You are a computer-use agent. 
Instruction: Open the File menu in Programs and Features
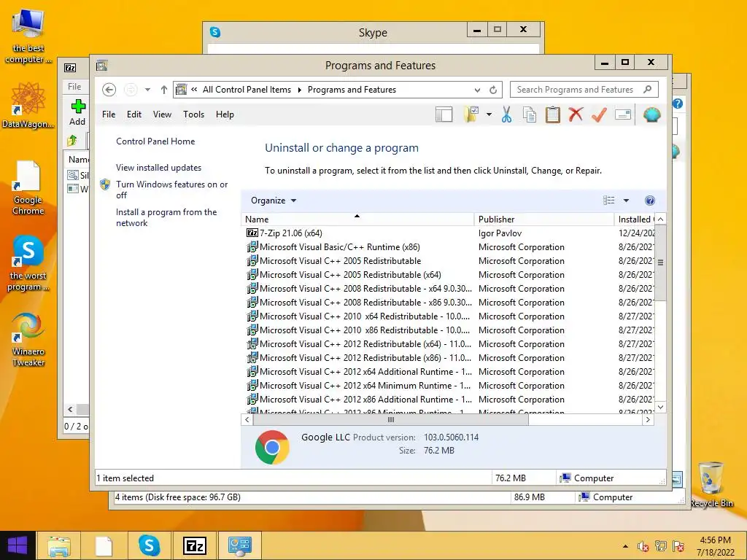point(109,114)
